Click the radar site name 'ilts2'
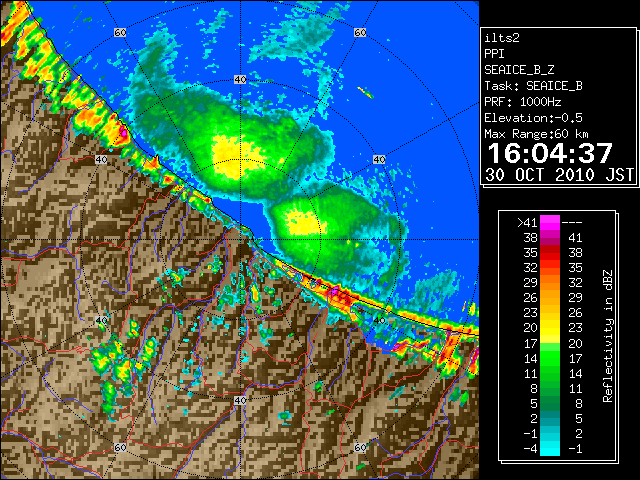This screenshot has width=640, height=480. point(502,38)
